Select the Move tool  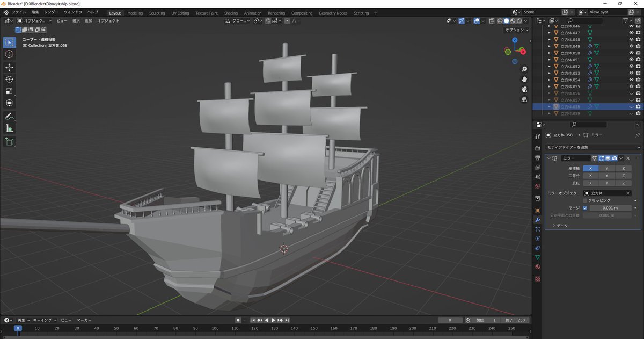click(x=10, y=67)
